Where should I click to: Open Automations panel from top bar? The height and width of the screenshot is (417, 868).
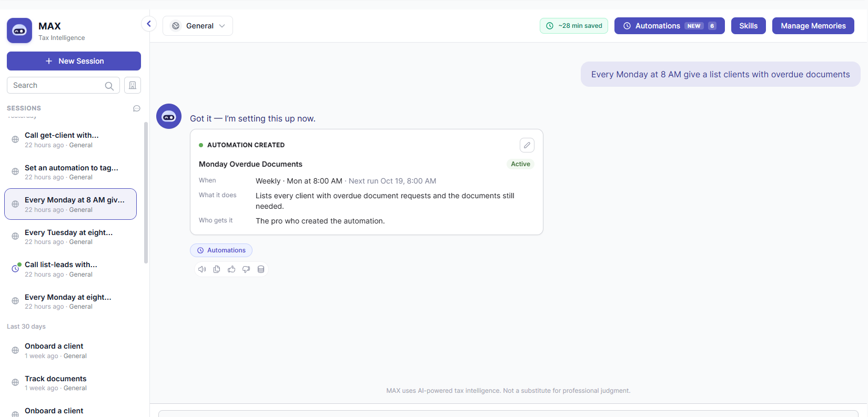pos(670,26)
